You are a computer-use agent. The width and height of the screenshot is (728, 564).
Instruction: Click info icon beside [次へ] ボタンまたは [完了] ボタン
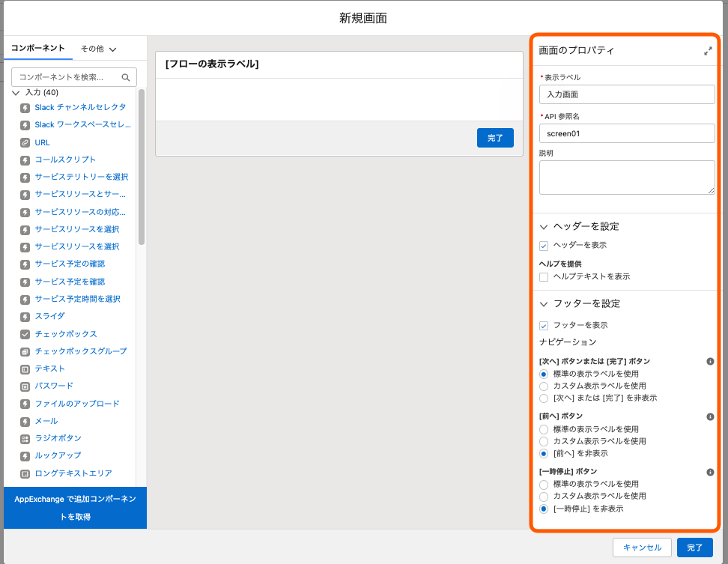coord(710,361)
